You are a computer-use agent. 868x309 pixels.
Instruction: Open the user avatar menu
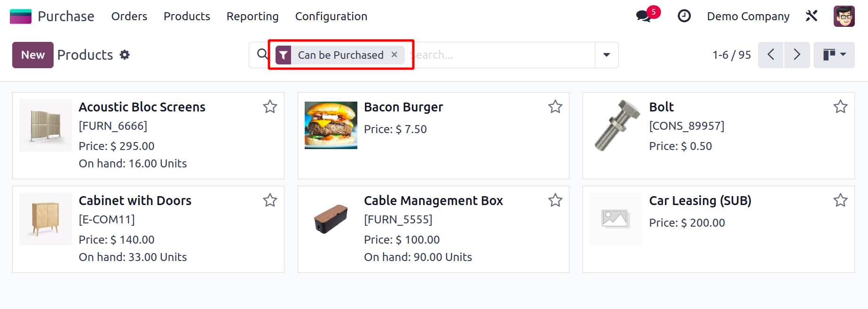(844, 16)
